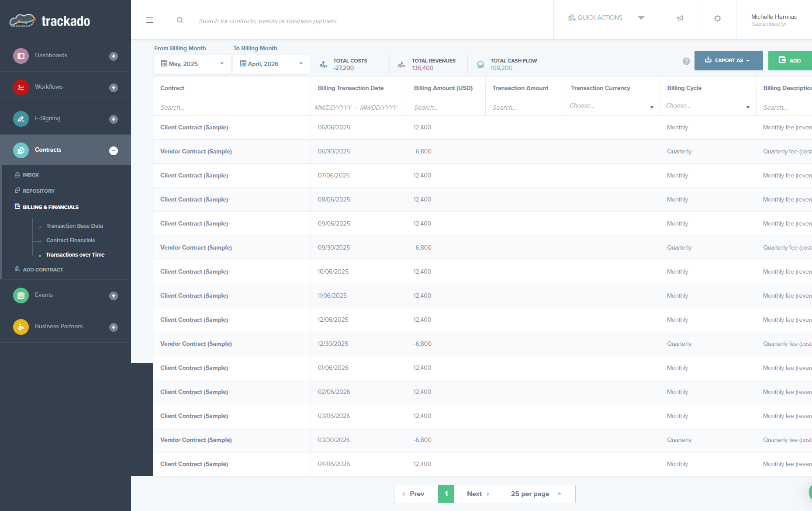Expand the Business Partners plus button
812x511 pixels.
[114, 327]
